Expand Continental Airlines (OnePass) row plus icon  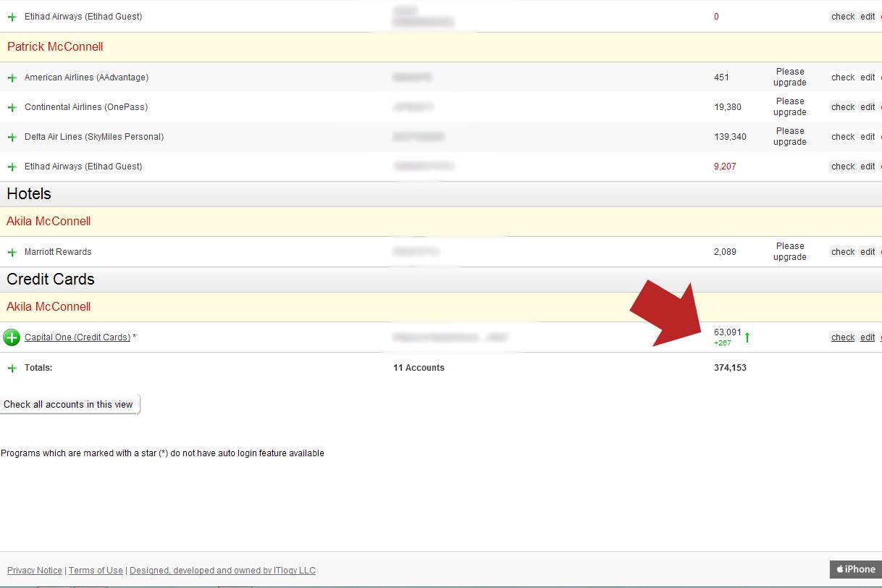coord(12,107)
